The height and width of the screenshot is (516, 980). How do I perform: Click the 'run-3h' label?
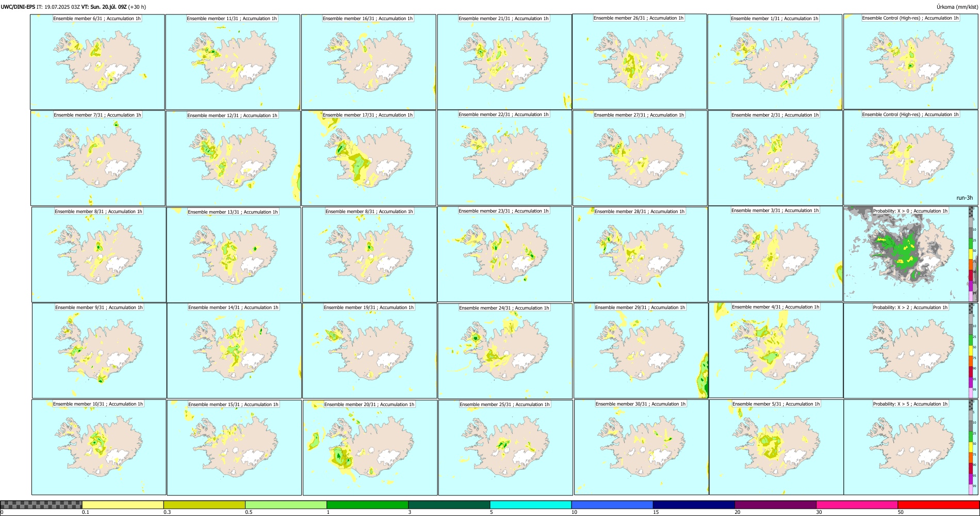[964, 198]
